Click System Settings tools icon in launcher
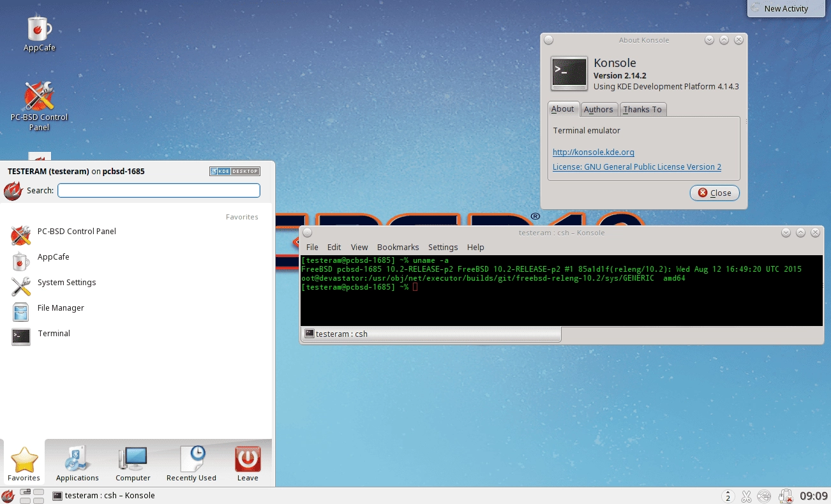 coord(21,286)
